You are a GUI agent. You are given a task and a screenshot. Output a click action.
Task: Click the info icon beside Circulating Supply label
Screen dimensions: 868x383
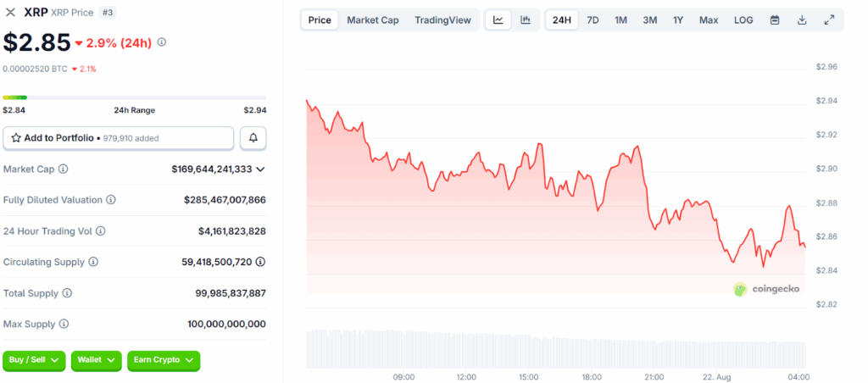(x=93, y=262)
